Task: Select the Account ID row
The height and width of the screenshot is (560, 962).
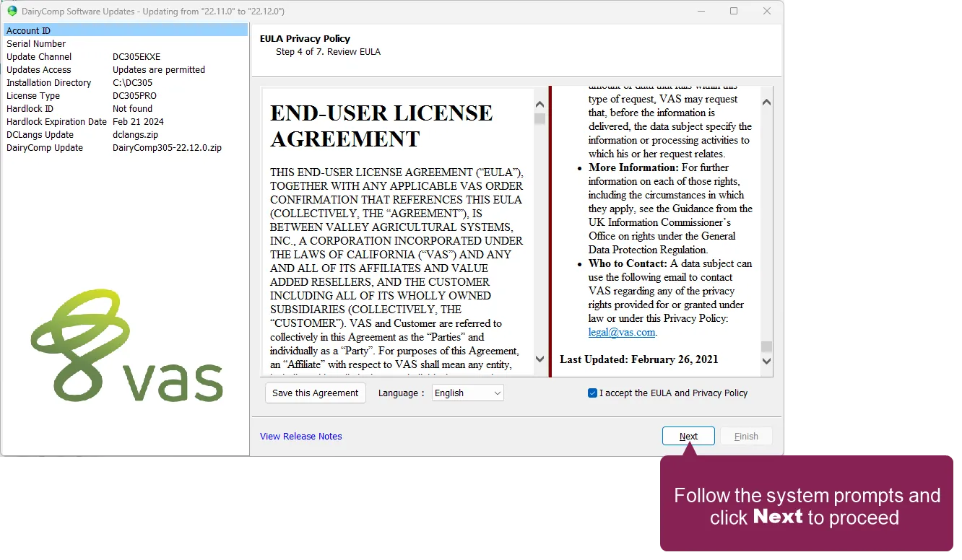Action: (x=126, y=30)
